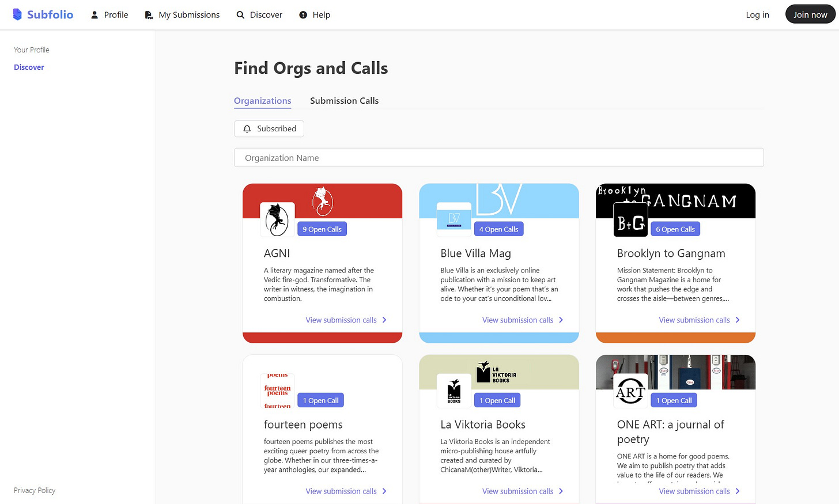This screenshot has height=504, width=839.
Task: Click the La Viktoria Books title
Action: pyautogui.click(x=483, y=425)
